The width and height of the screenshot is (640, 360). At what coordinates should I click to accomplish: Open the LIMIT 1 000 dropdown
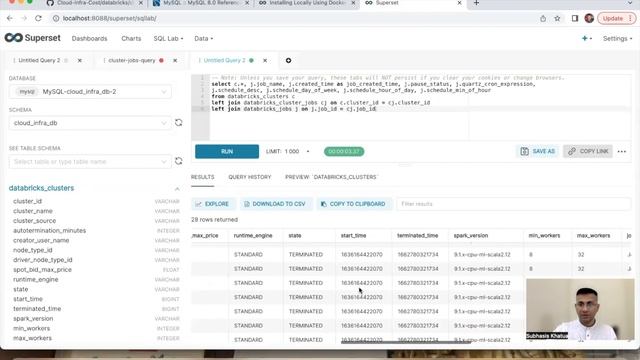288,151
